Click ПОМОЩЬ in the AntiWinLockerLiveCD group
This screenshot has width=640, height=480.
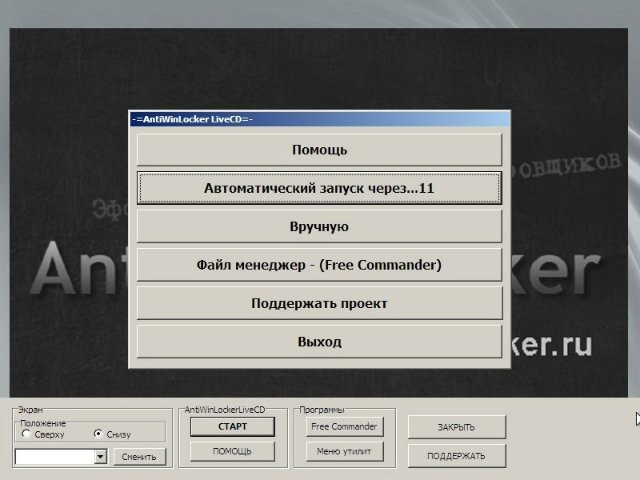(x=232, y=451)
